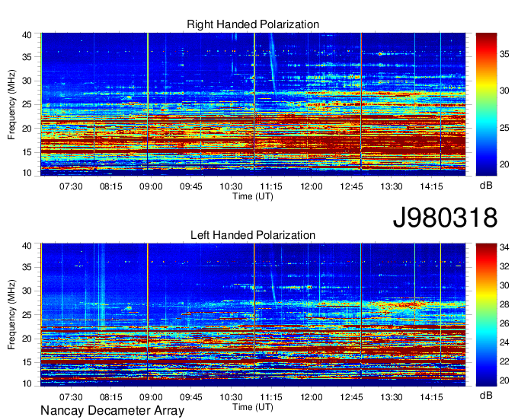Click the 20 value on Right Handed color bar
Image resolution: width=518 pixels, height=420 pixels.
coord(504,164)
